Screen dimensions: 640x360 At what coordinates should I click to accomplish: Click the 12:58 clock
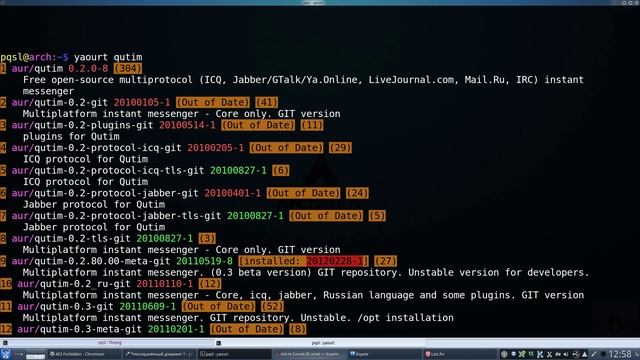coord(620,354)
